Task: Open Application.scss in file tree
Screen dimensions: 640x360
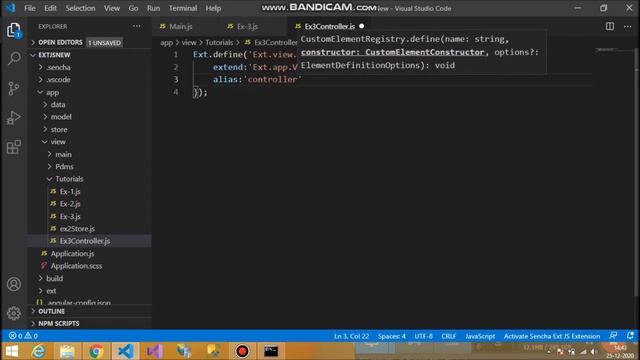Action: click(x=76, y=266)
